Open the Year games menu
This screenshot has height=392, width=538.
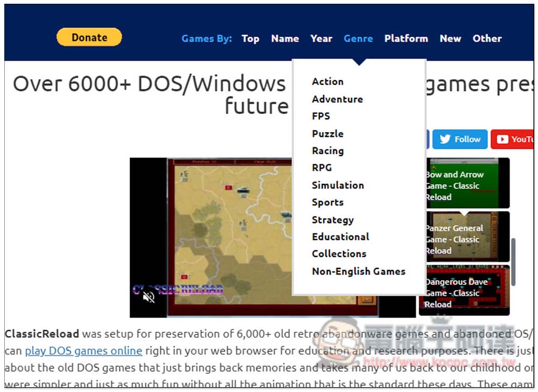pos(321,39)
